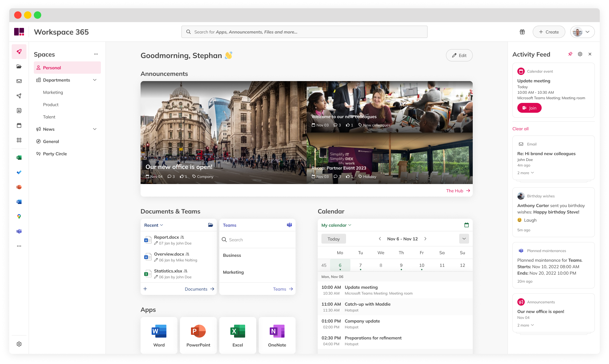609x364 pixels.
Task: Open the Documents link
Action: (x=199, y=289)
